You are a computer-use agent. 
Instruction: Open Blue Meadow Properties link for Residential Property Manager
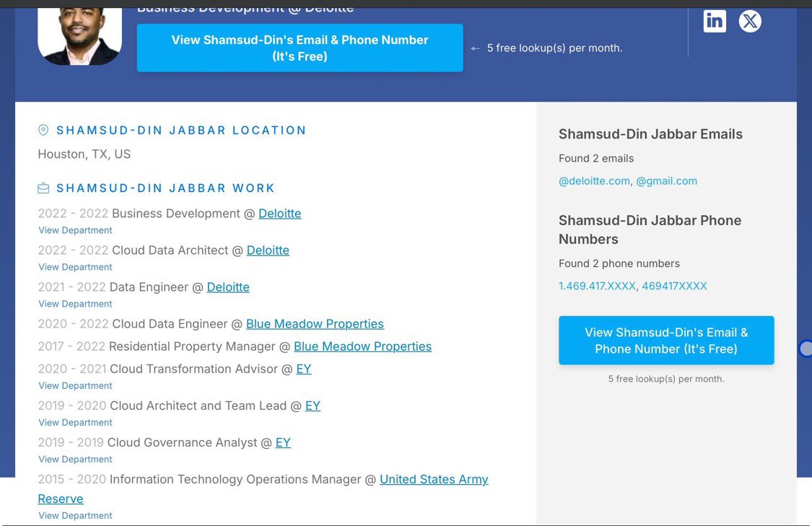pyautogui.click(x=362, y=346)
